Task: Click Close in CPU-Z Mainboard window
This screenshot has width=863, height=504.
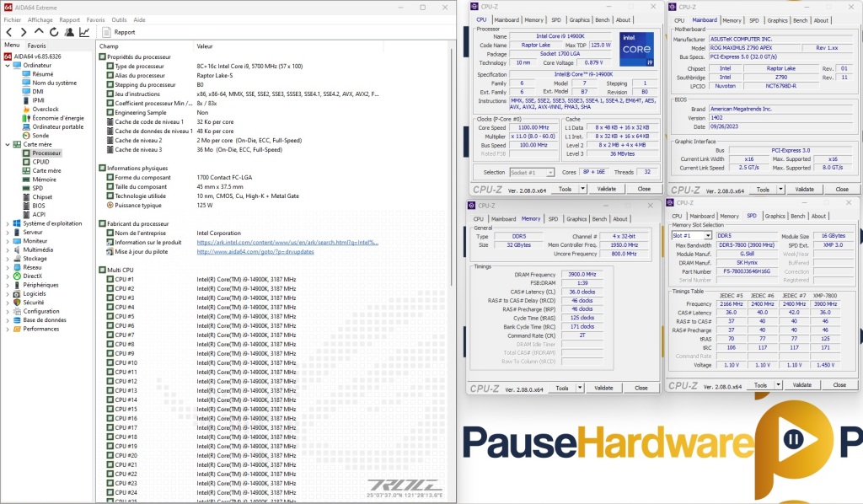Action: coord(842,190)
